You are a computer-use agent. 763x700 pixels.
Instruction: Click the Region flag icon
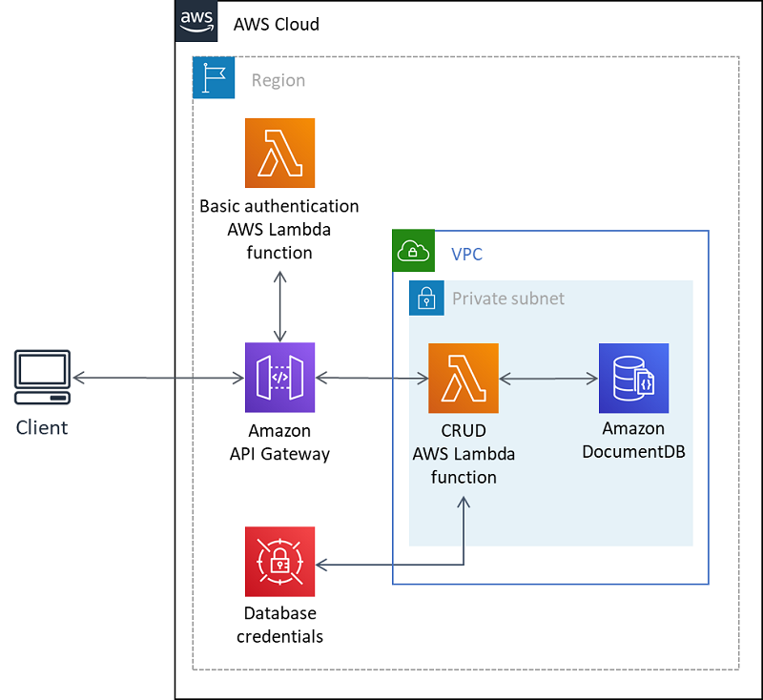pyautogui.click(x=214, y=77)
